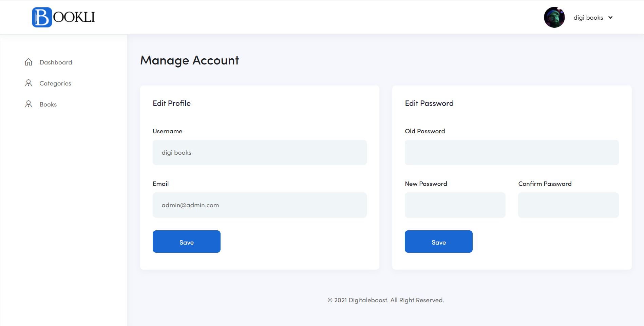Click the user avatar picture
Screen dimensions: 644x326
click(x=554, y=17)
